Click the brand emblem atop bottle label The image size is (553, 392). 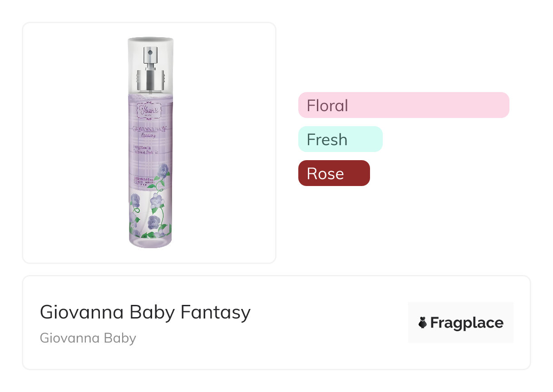pyautogui.click(x=150, y=110)
